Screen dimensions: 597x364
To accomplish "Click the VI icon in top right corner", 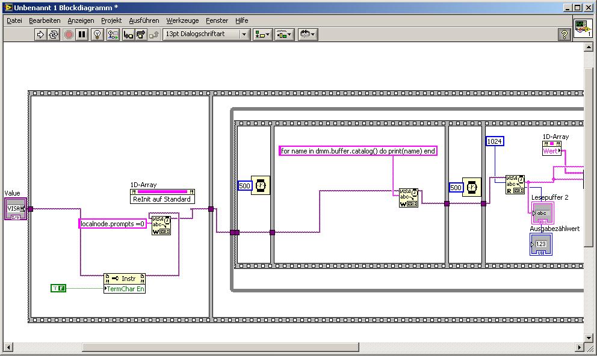I will pyautogui.click(x=583, y=28).
